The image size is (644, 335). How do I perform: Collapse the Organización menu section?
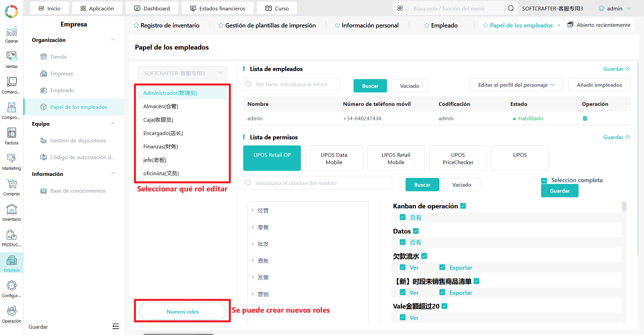point(113,40)
